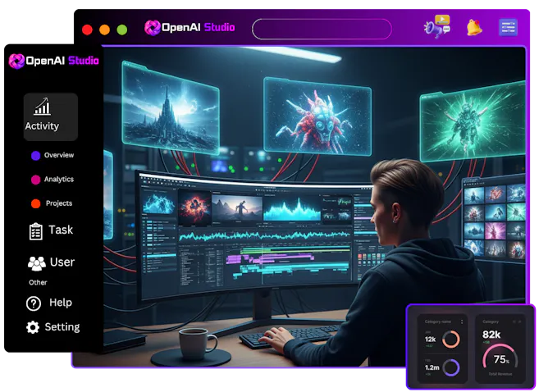Click the 75% revenue gauge
Screen dimensions: 539x392
(500, 357)
